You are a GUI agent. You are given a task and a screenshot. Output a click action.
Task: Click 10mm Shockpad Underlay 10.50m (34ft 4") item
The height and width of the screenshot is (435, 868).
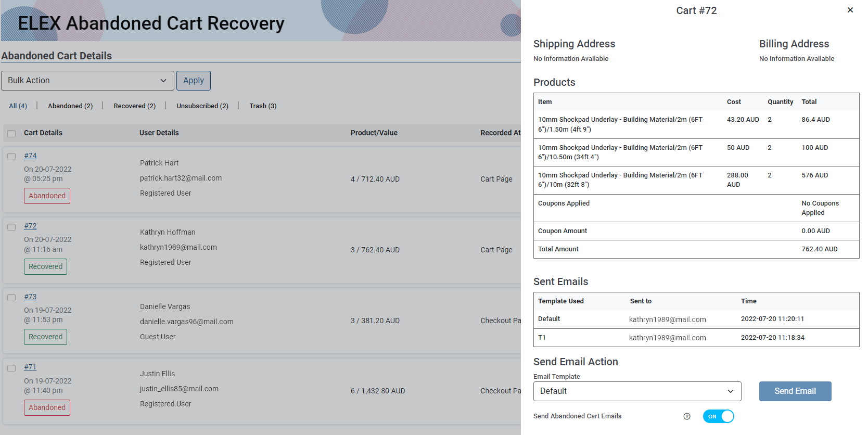pos(620,152)
